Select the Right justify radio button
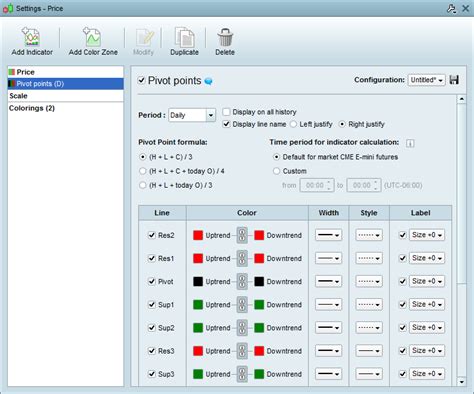474x394 pixels. click(342, 124)
